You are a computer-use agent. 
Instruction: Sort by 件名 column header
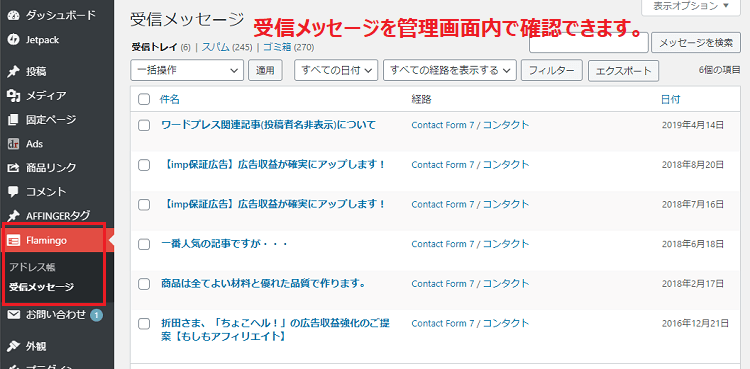(x=170, y=99)
